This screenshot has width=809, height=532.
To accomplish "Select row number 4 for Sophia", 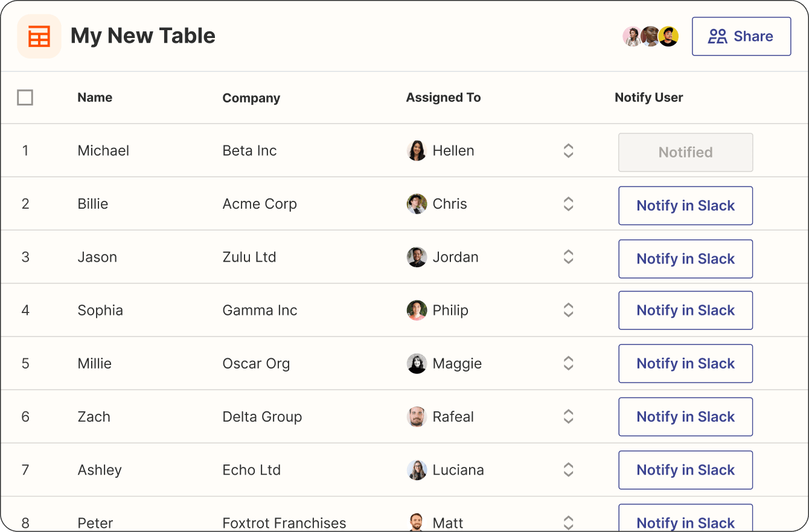I will pyautogui.click(x=25, y=310).
